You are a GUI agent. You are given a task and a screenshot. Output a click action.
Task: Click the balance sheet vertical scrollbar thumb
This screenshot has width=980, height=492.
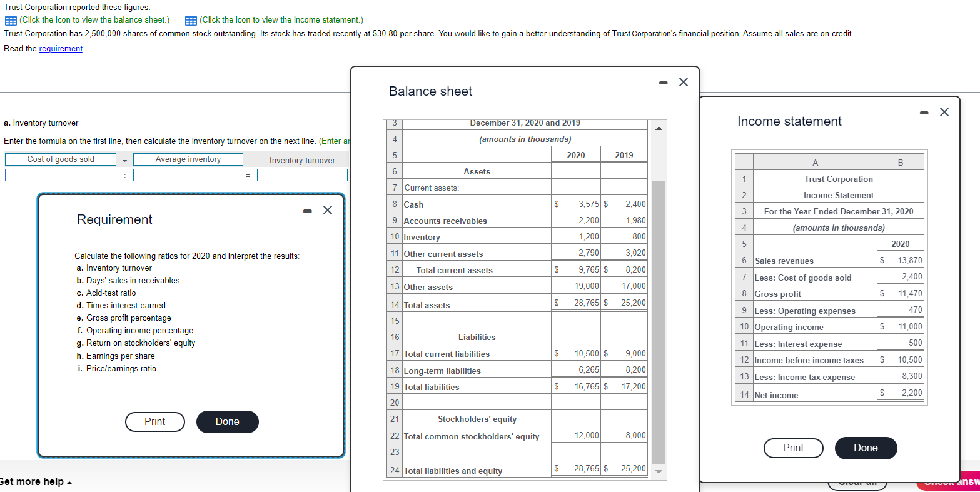[659, 322]
